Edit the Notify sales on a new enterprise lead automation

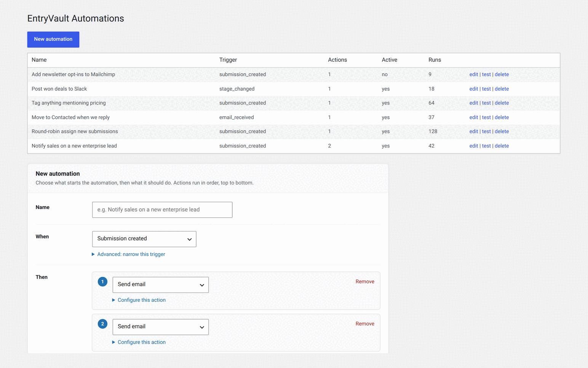pos(473,146)
